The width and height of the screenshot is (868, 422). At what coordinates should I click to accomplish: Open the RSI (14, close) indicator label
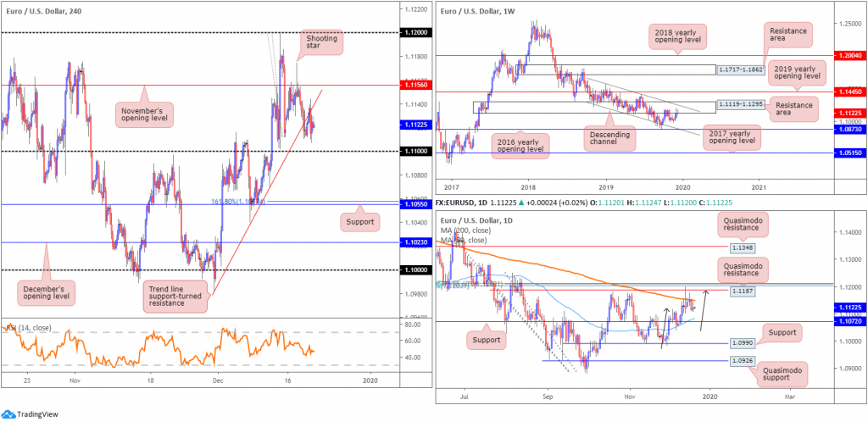pyautogui.click(x=27, y=327)
